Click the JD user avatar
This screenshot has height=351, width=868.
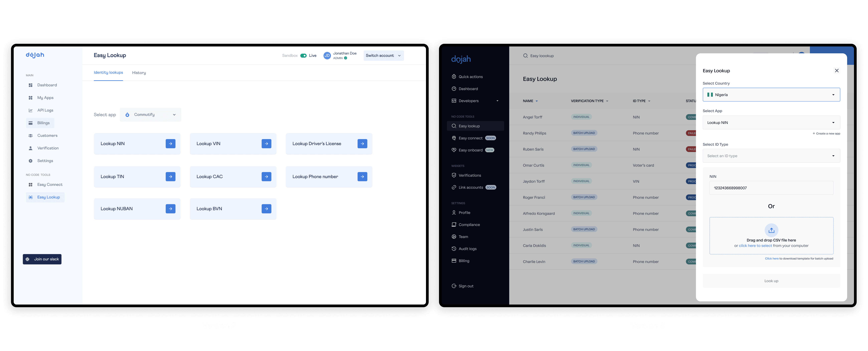(x=327, y=56)
